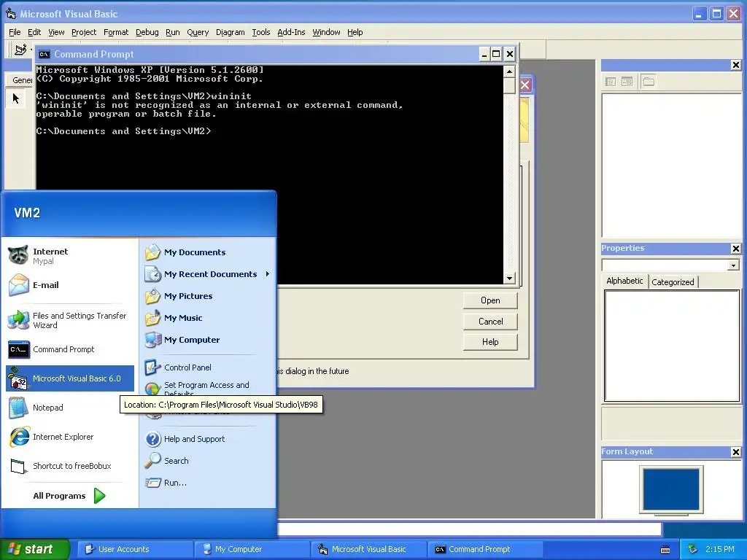Open the Debug menu
Viewport: 747px width, 560px height.
[147, 32]
